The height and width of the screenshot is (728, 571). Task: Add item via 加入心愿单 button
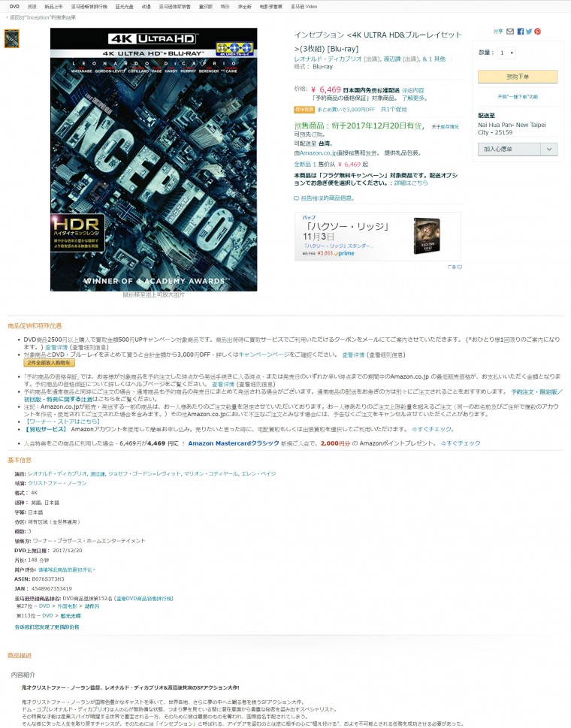509,149
